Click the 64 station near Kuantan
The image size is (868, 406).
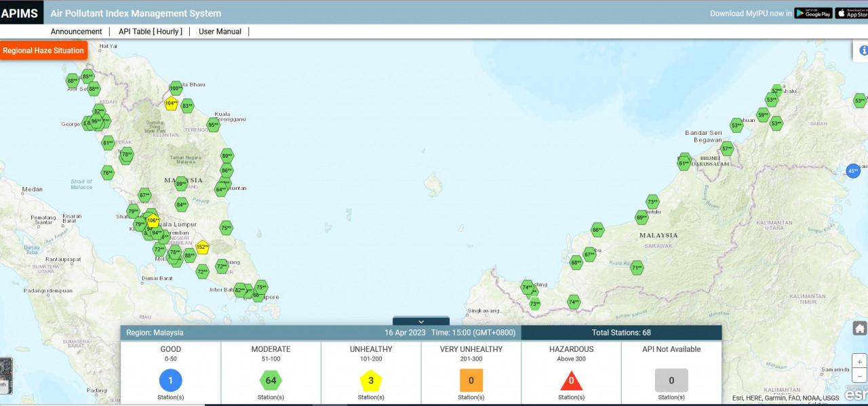[221, 190]
